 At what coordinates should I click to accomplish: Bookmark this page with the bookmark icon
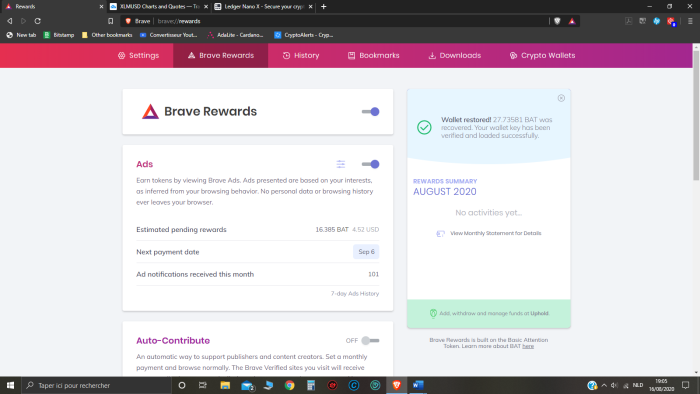110,21
